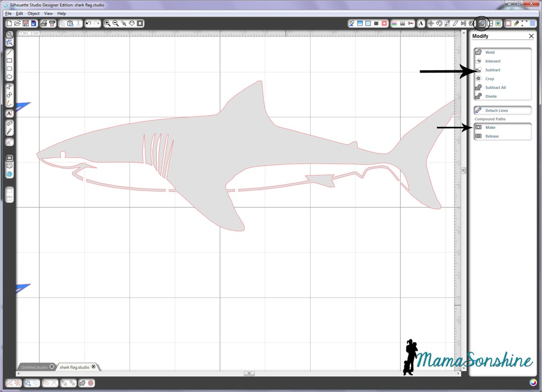Click the Save icon in toolbar
The image size is (542, 392).
click(26, 23)
